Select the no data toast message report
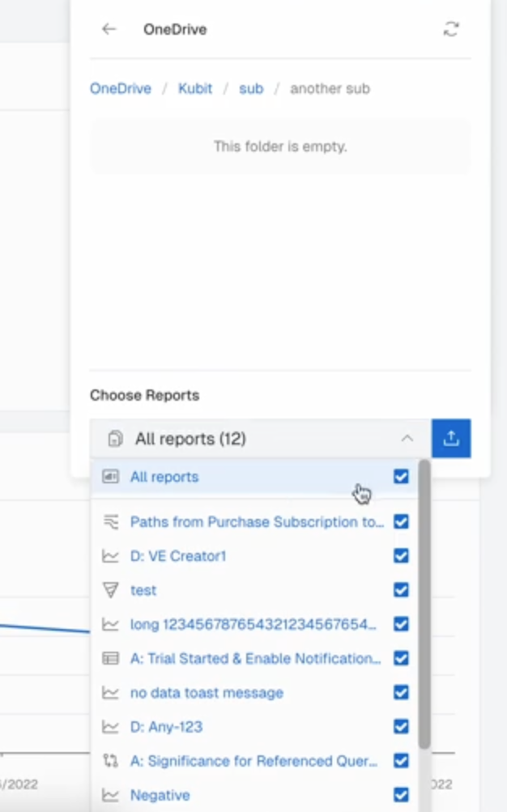 254,692
